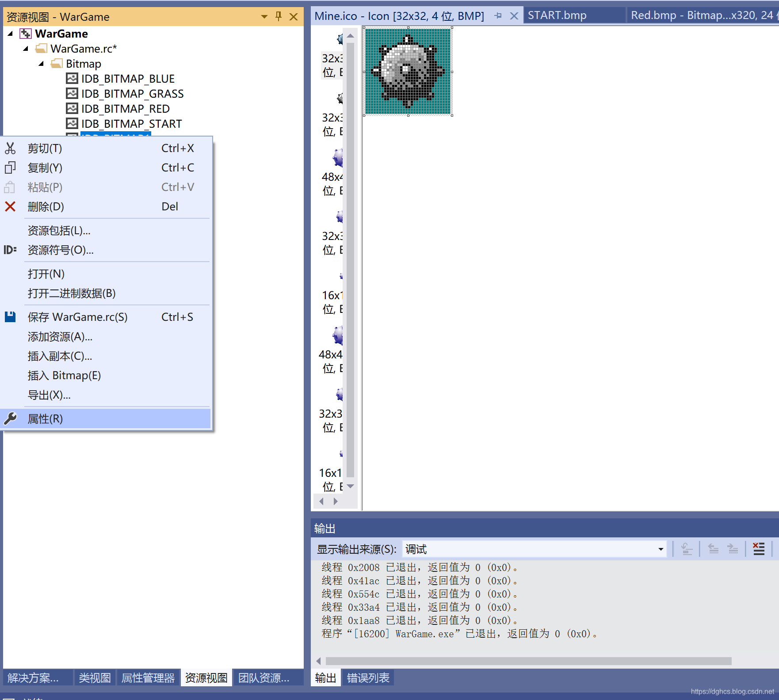Open 资源符号(O)... menu entry

pyautogui.click(x=106, y=250)
